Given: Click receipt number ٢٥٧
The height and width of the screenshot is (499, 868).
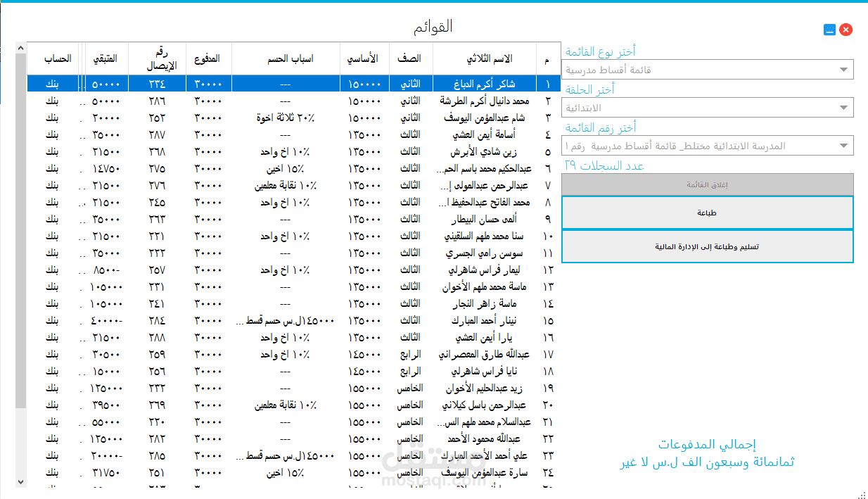Looking at the screenshot, I should pos(157,270).
